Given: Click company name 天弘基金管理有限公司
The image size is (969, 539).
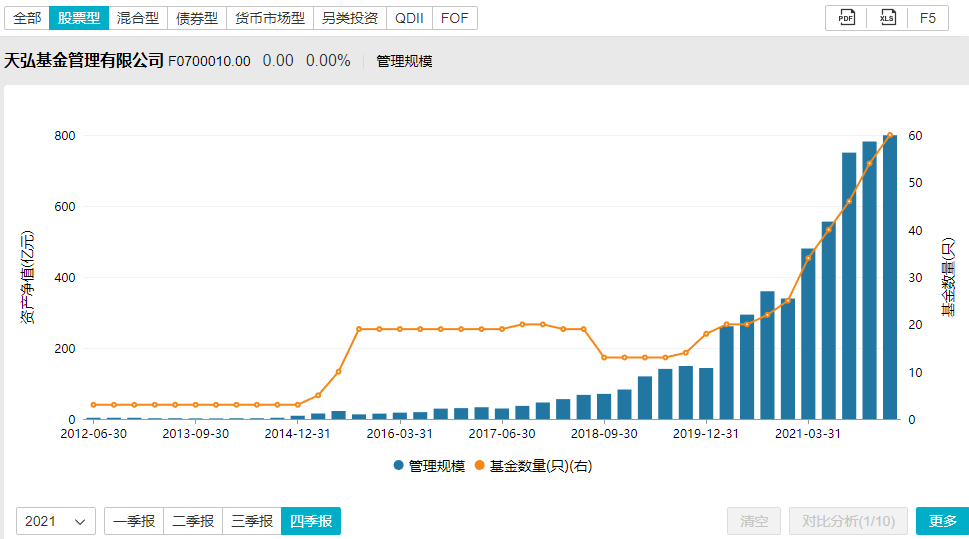Looking at the screenshot, I should pyautogui.click(x=84, y=61).
